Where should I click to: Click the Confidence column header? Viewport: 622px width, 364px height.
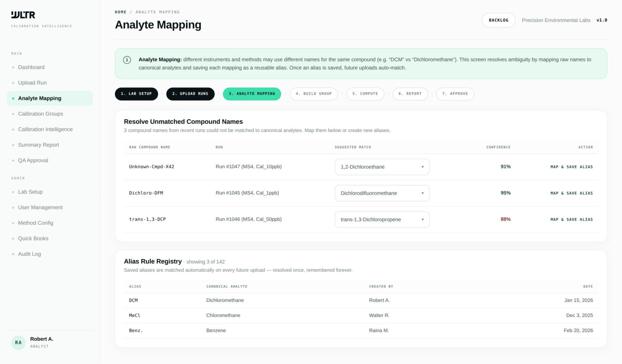click(498, 147)
